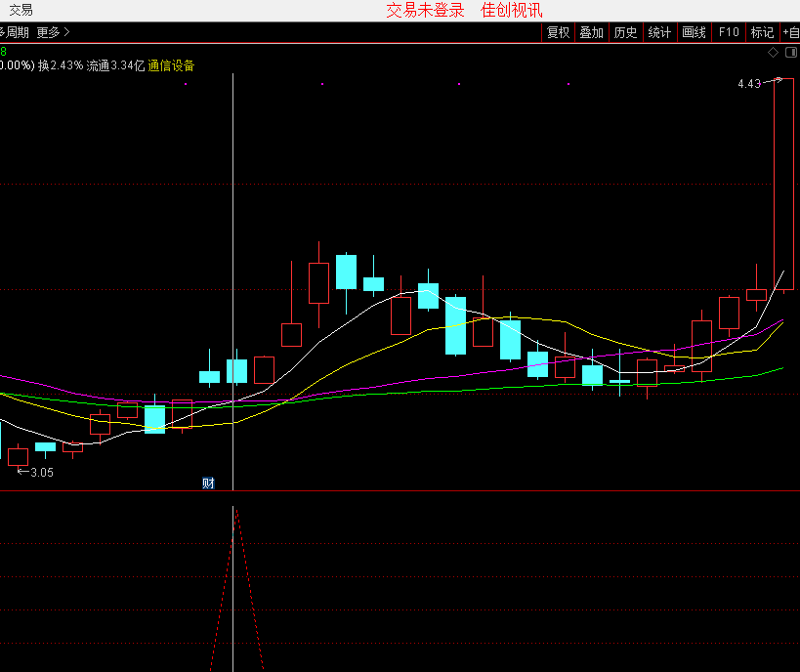Viewport: 800px width, 672px height.
Task: Expand the 更多 period options
Action: (54, 32)
